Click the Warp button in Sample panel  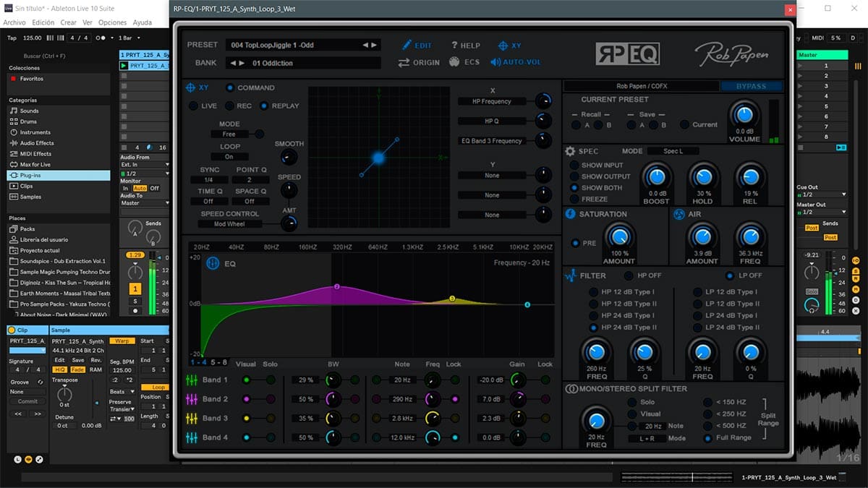pos(122,341)
